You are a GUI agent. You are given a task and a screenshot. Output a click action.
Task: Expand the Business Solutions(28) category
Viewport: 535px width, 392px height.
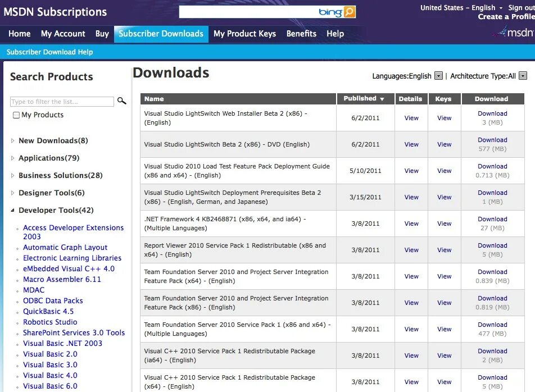point(12,175)
